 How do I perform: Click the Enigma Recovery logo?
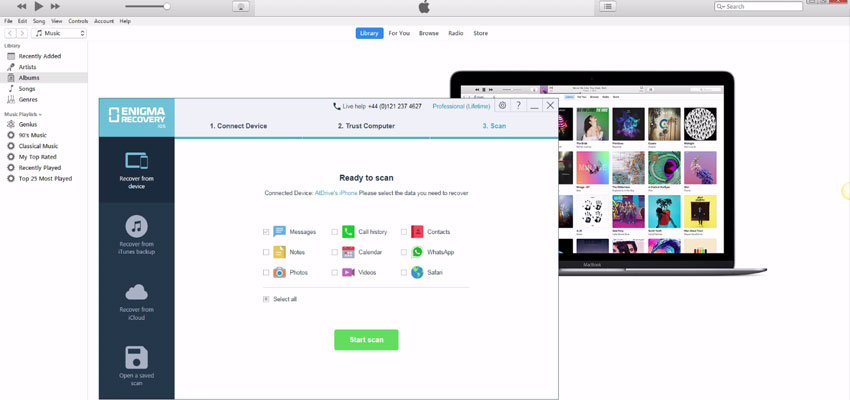pyautogui.click(x=137, y=118)
